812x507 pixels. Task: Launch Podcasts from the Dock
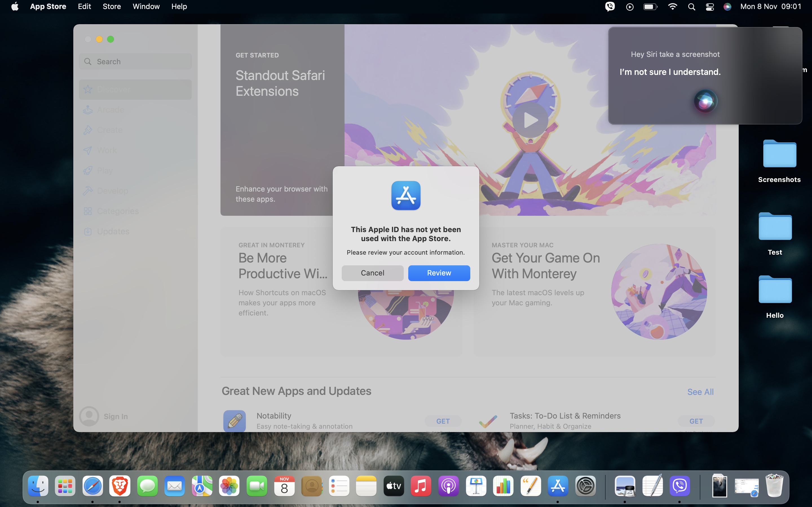coord(448,486)
